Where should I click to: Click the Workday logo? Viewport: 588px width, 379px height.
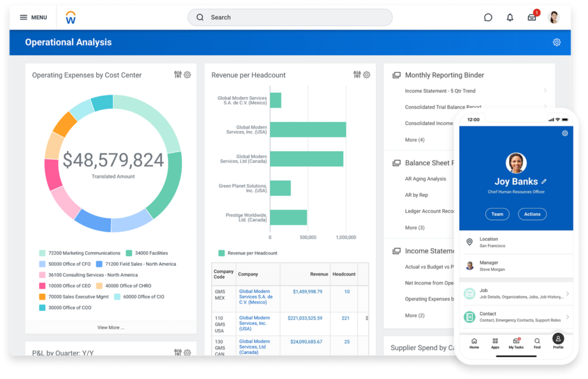click(x=71, y=17)
